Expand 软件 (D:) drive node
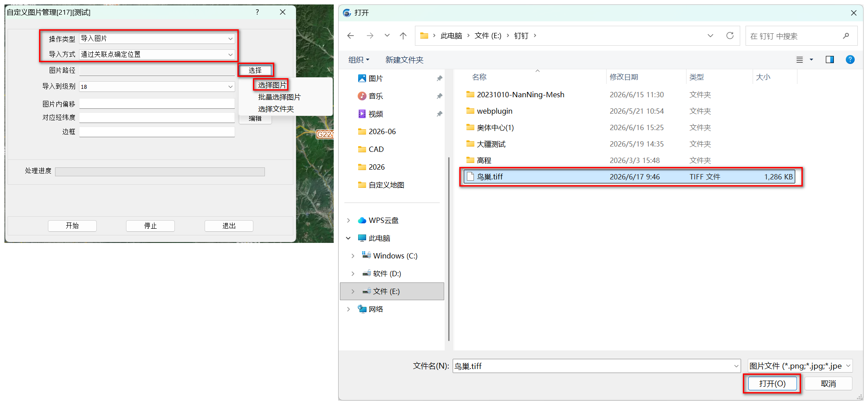Viewport: 868px width, 405px height. (353, 274)
